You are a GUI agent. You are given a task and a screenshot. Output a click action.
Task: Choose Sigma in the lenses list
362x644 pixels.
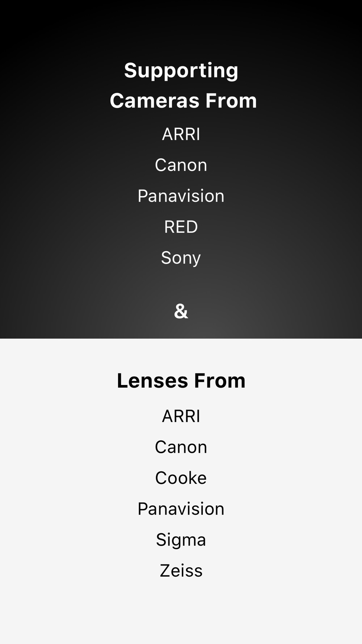coord(181,540)
